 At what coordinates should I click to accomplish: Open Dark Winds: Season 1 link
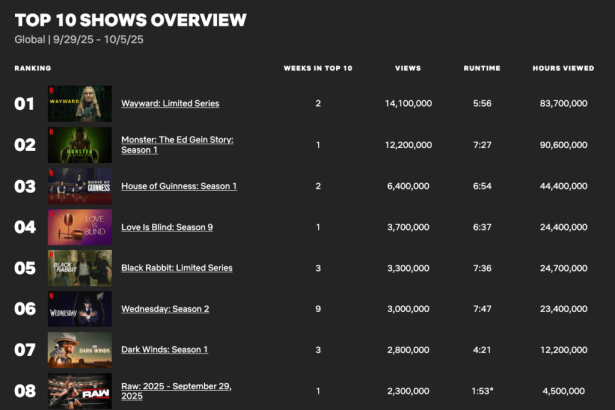[164, 350]
